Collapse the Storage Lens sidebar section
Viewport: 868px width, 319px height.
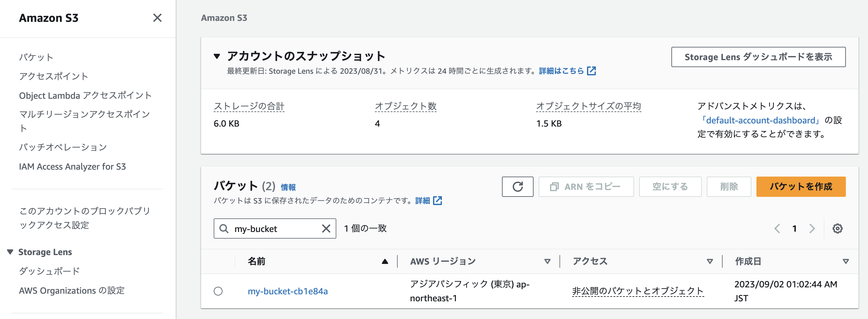(10, 252)
